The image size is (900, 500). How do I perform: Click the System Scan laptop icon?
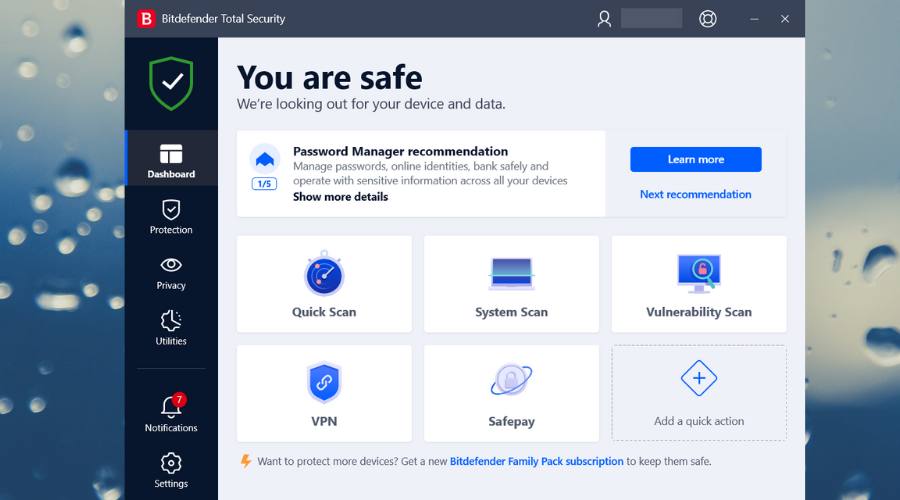pos(511,274)
